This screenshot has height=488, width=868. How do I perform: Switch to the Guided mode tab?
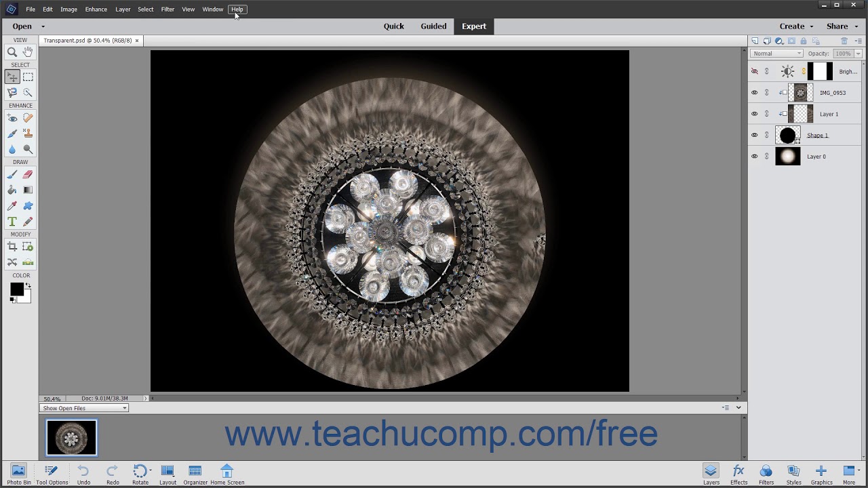click(433, 26)
